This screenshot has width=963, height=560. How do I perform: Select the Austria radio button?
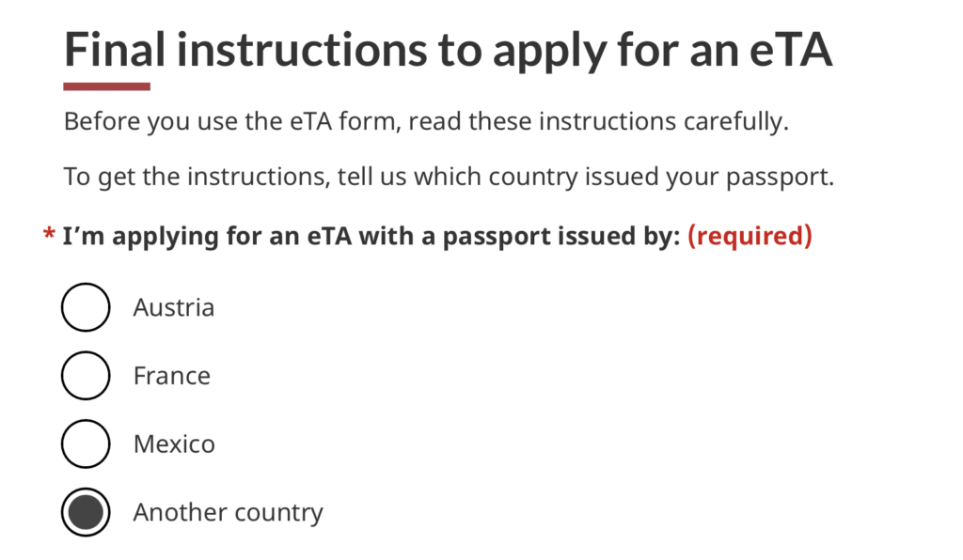click(86, 307)
